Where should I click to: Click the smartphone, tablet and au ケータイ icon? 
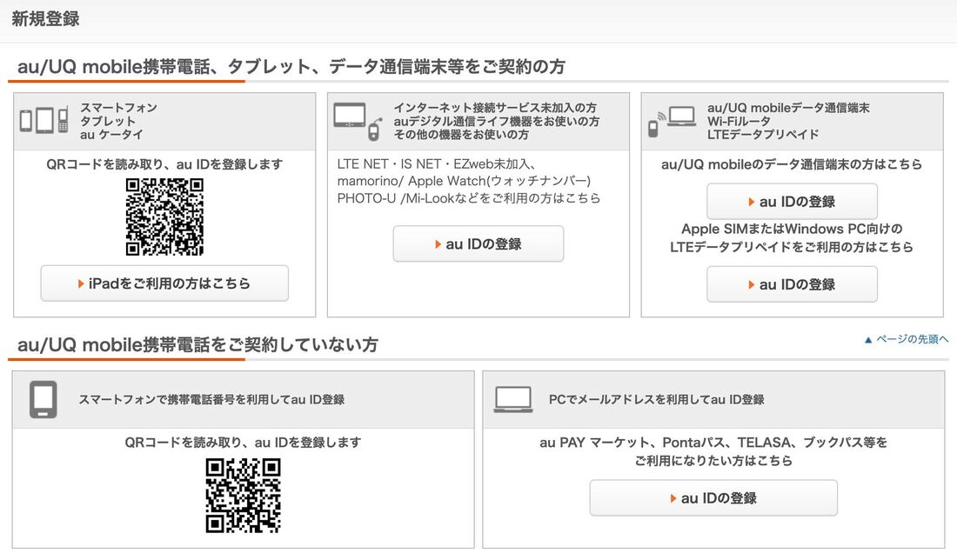[x=44, y=119]
